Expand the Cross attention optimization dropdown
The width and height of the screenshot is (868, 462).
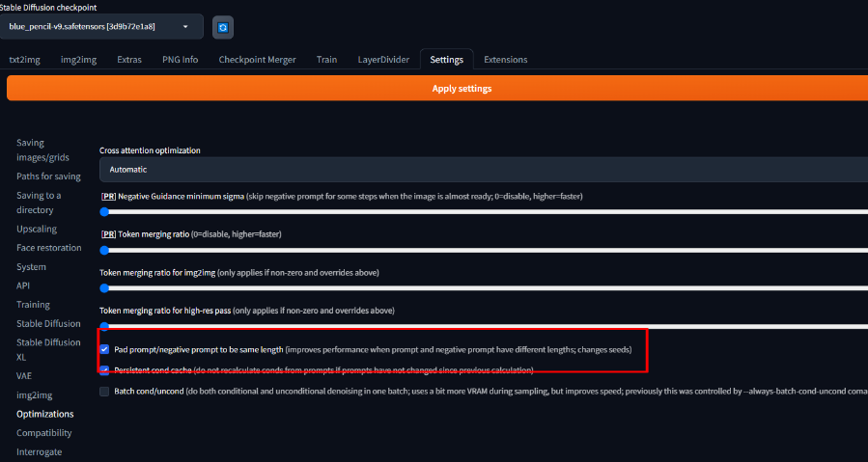(x=483, y=169)
